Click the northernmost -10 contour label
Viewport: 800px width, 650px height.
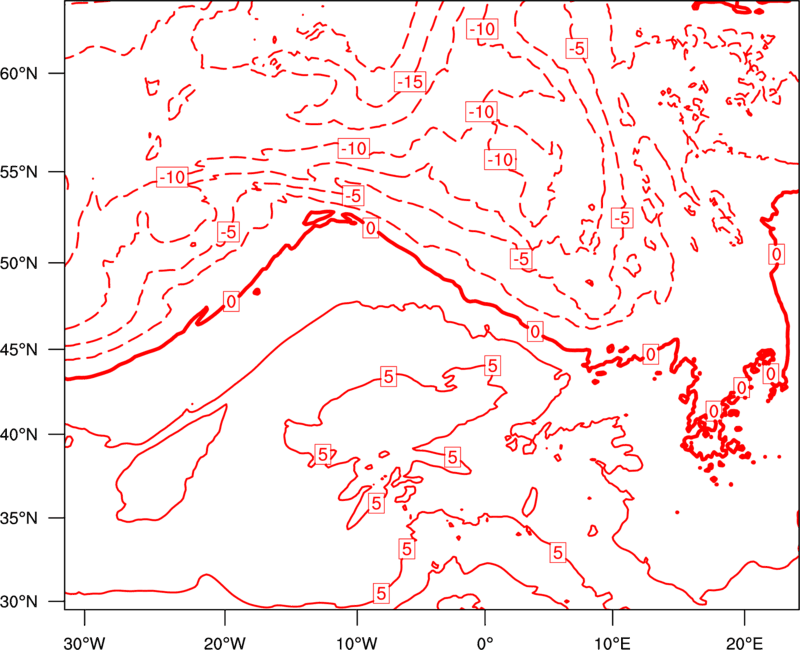click(x=482, y=29)
